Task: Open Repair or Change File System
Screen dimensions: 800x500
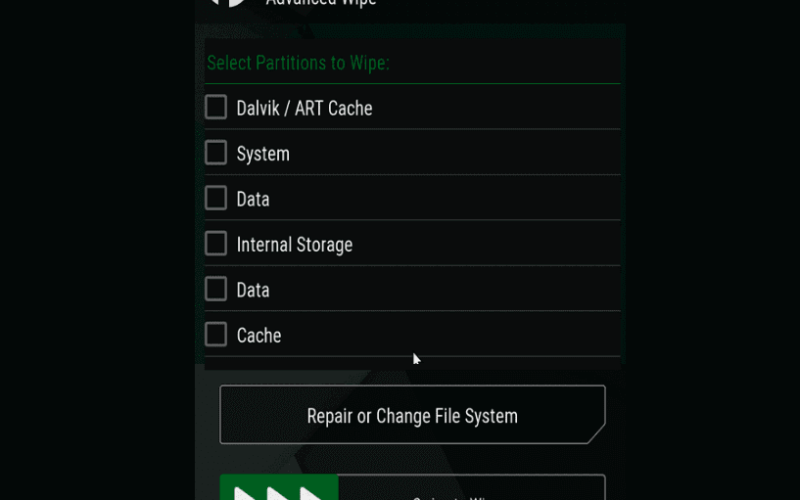Action: coord(412,414)
